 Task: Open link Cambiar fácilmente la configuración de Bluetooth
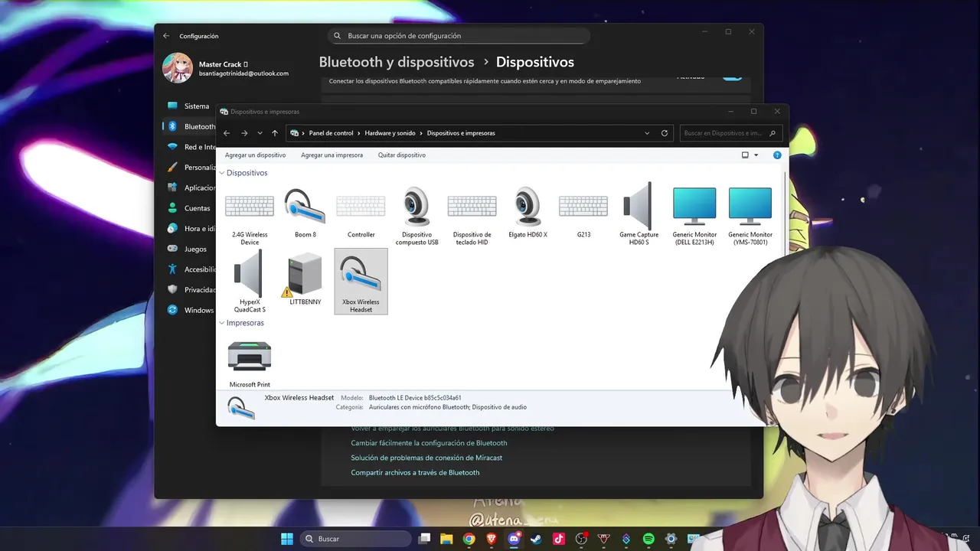(429, 443)
